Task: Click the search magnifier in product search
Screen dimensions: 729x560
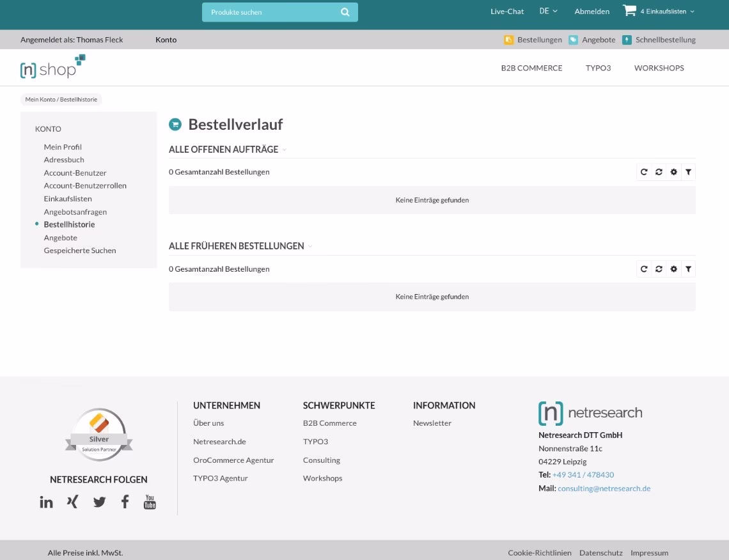Action: coord(345,12)
